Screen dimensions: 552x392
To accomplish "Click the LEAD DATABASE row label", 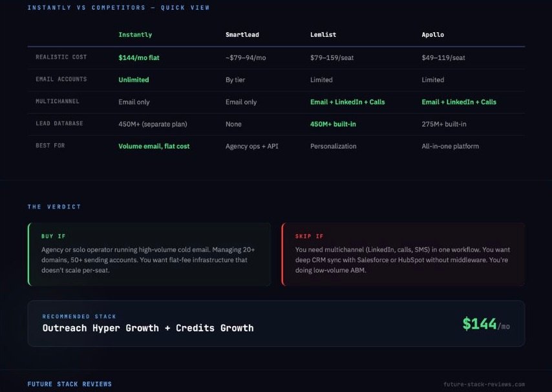I will (57, 123).
